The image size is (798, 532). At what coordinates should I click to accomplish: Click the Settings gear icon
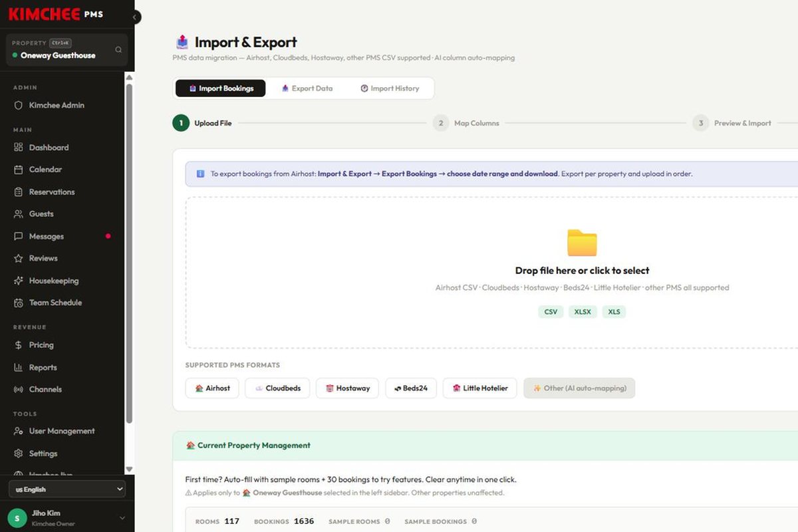click(19, 454)
